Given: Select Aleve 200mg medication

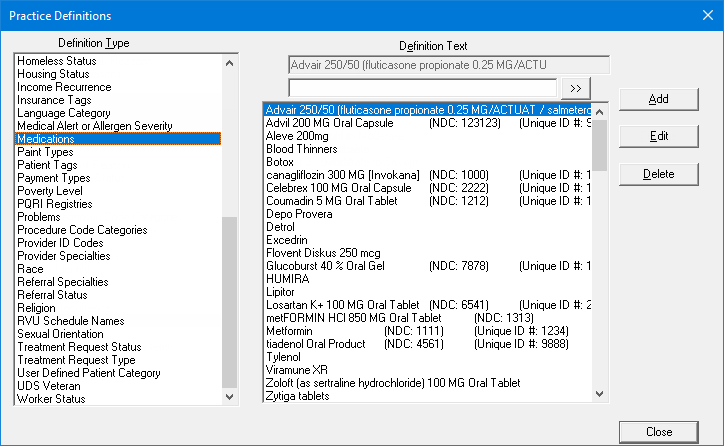Looking at the screenshot, I should 428,136.
